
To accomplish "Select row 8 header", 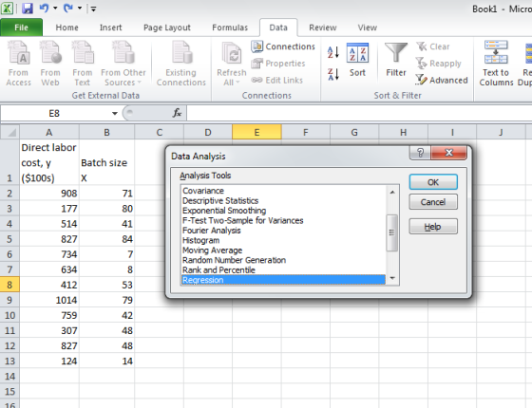I will (x=9, y=285).
